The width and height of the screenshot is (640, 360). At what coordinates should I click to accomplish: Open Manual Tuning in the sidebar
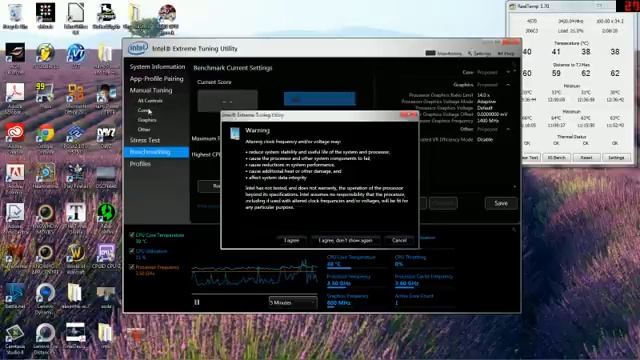(x=151, y=90)
